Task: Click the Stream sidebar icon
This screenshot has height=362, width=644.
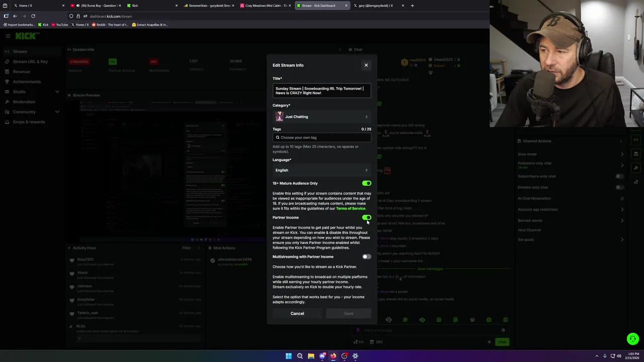Action: (7, 51)
